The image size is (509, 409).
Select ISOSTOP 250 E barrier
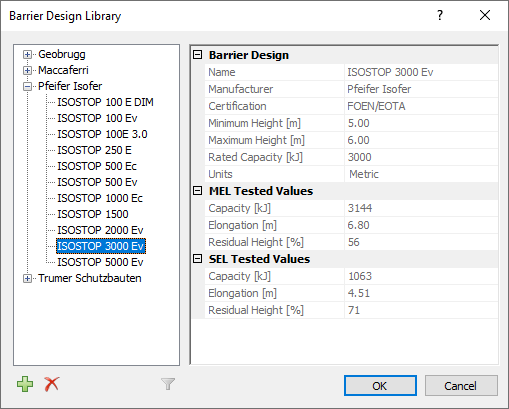(x=94, y=150)
